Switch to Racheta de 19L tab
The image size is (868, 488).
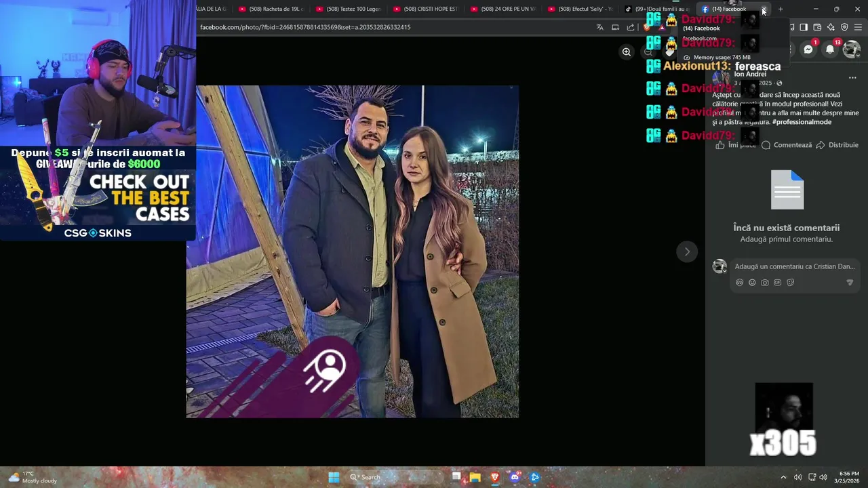coord(271,9)
